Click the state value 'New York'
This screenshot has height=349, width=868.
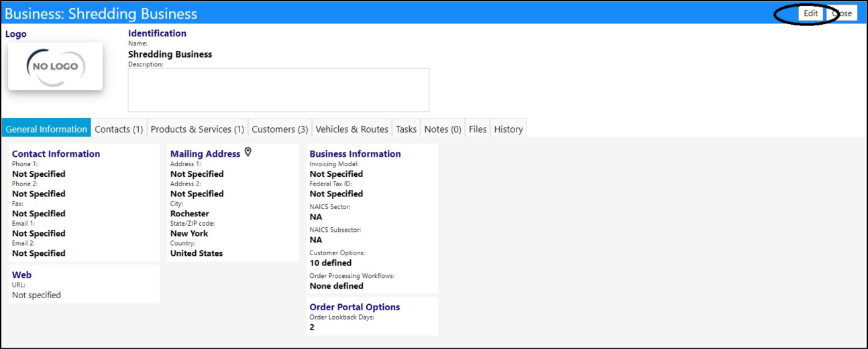pos(189,234)
